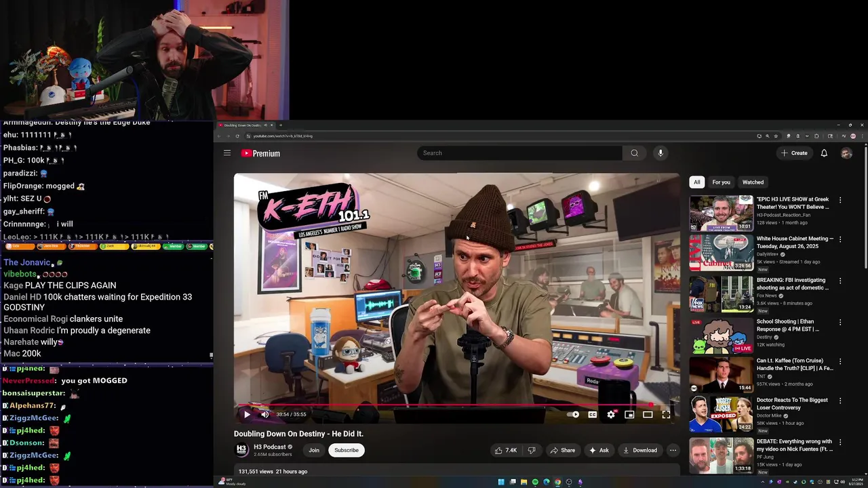868x488 pixels.
Task: Join the H3 Podcast channel
Action: 314,450
